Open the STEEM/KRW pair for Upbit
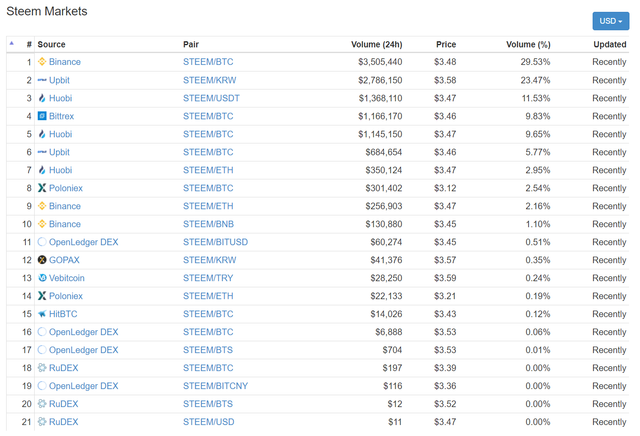 (209, 80)
